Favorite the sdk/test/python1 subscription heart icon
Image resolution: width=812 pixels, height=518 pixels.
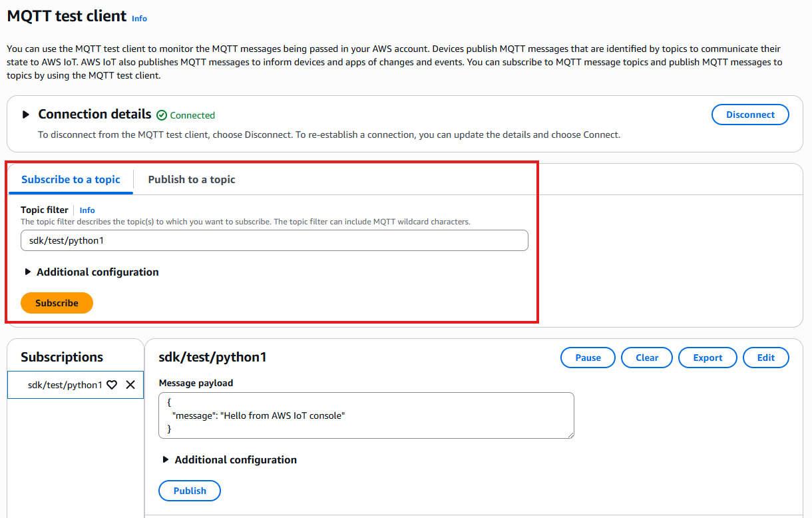coord(112,385)
